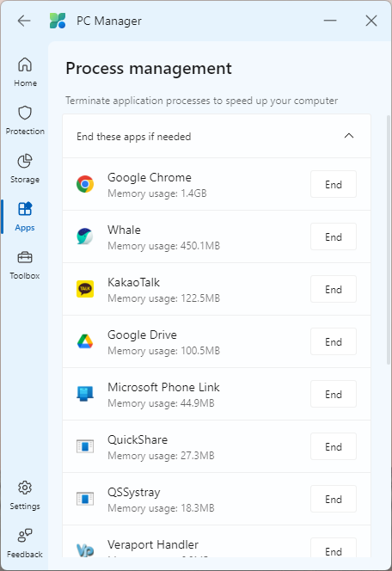Minimize the PC Manager window

[x=330, y=21]
